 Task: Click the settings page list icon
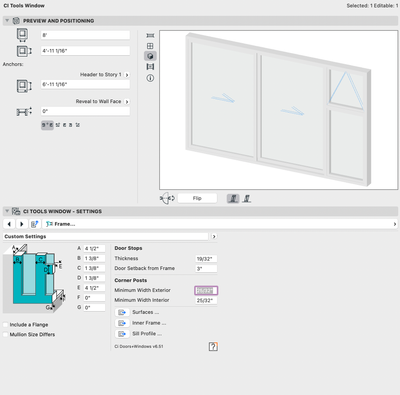pos(34,224)
